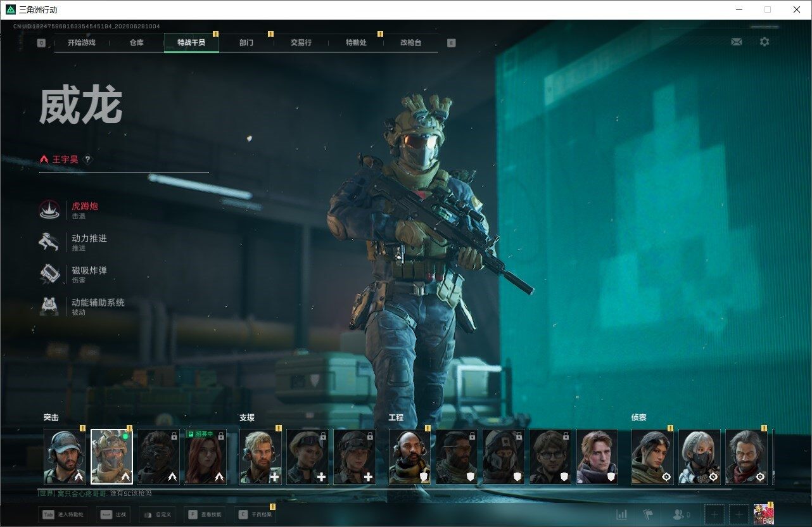This screenshot has width=812, height=527.
Task: Close the 三角洲行动 window
Action: pyautogui.click(x=797, y=10)
